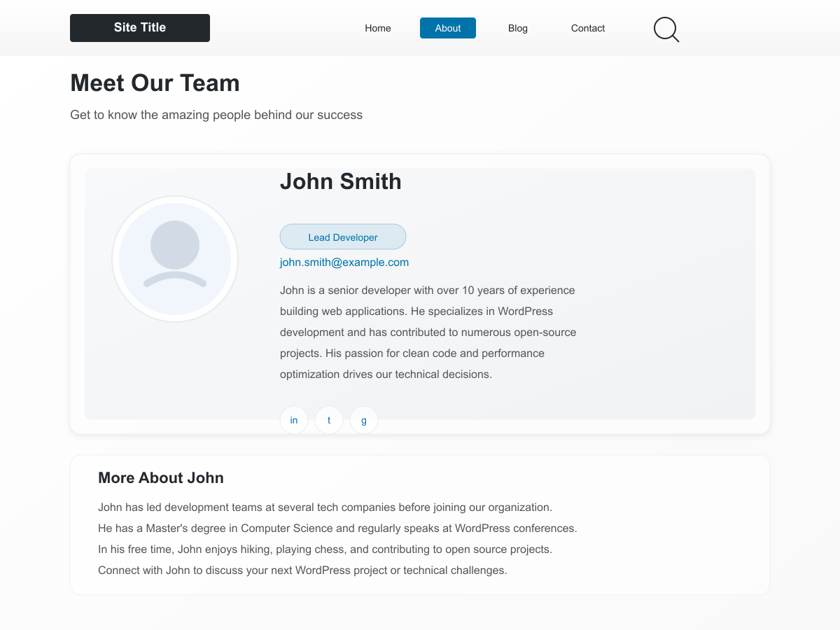Click the line 'John has led development teams'
The image size is (840, 630).
click(325, 507)
